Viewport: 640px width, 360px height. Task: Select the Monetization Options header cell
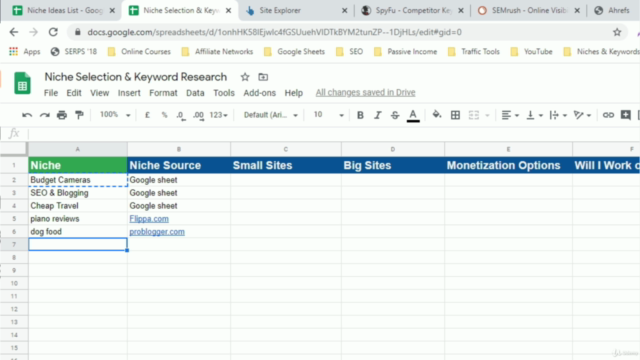(x=508, y=165)
